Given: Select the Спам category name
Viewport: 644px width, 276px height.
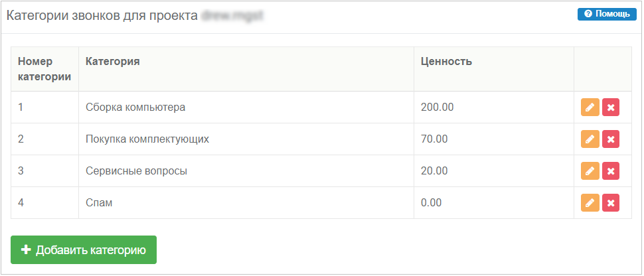Looking at the screenshot, I should click(x=99, y=203).
